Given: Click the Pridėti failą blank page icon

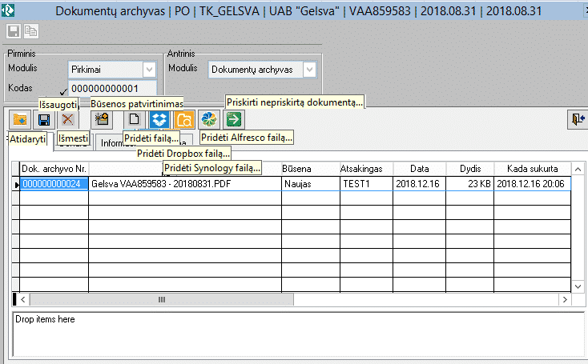Looking at the screenshot, I should tap(135, 119).
